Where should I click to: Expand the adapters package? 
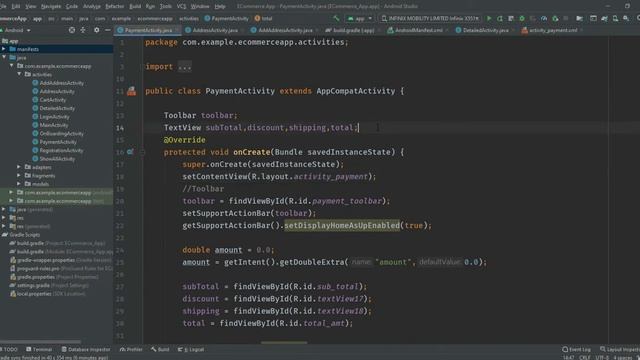click(19, 167)
